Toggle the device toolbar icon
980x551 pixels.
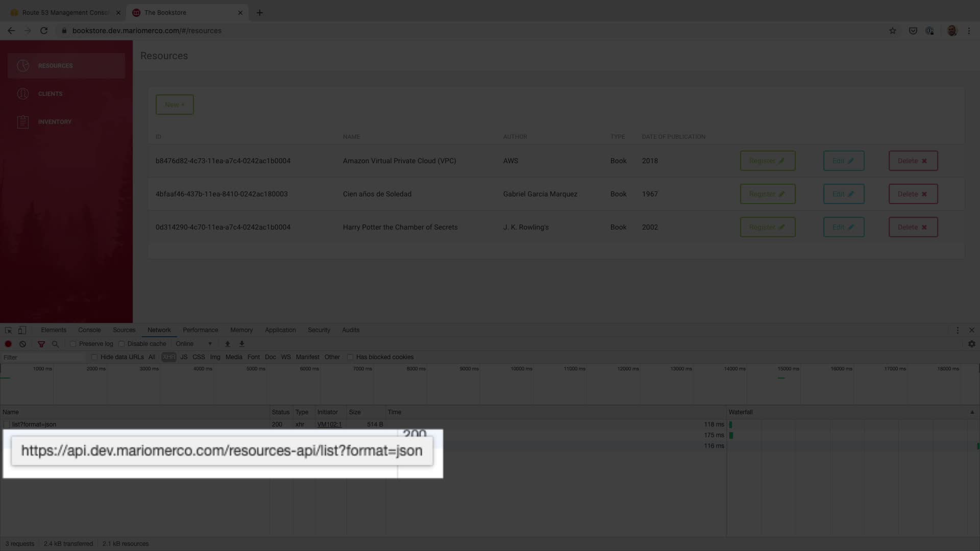(22, 330)
